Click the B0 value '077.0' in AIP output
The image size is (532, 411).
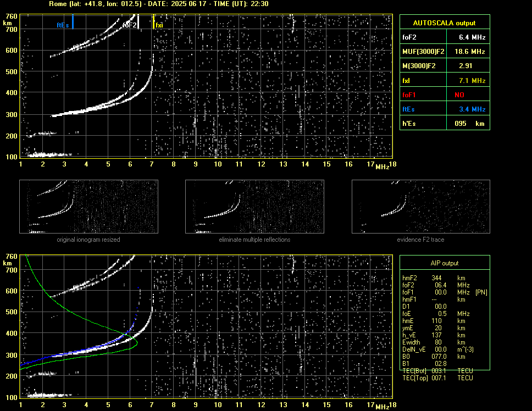(x=439, y=357)
